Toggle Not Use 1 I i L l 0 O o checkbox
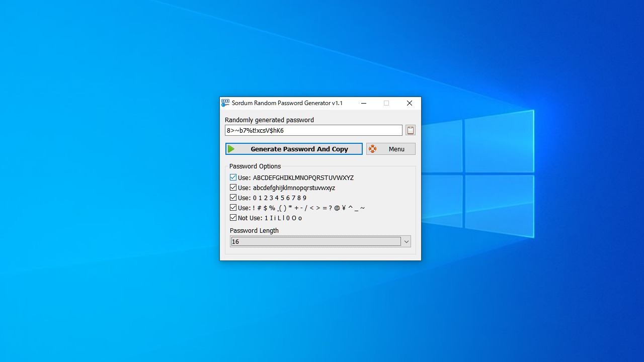The height and width of the screenshot is (362, 644). click(233, 218)
